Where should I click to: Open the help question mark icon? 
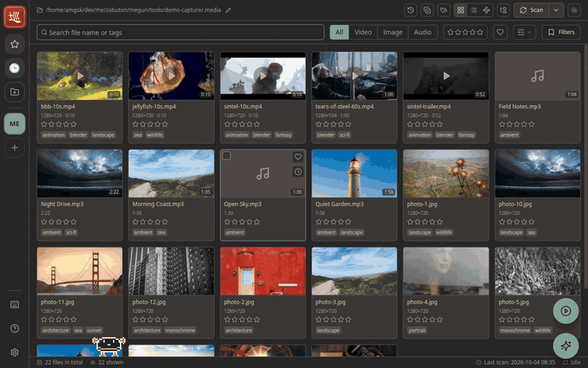(15, 328)
